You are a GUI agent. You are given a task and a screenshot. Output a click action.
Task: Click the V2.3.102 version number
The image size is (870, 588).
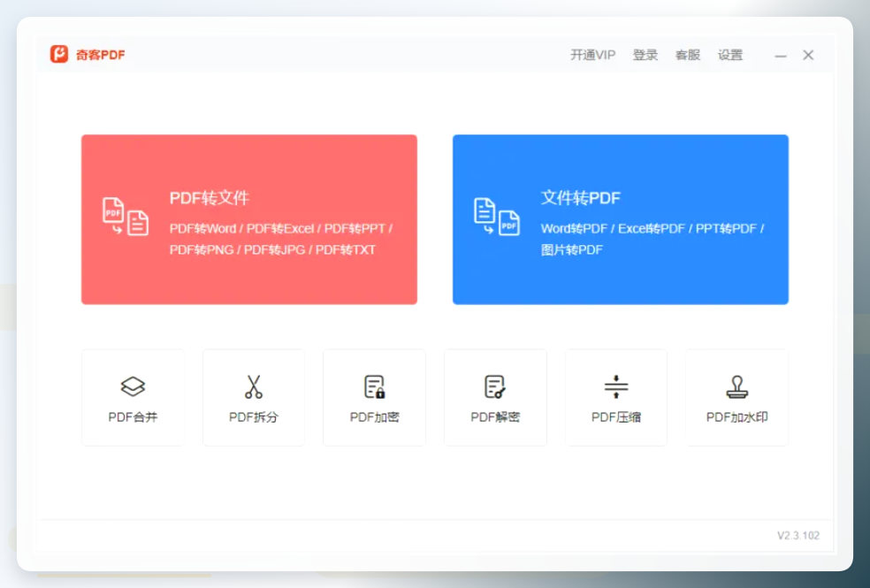797,535
